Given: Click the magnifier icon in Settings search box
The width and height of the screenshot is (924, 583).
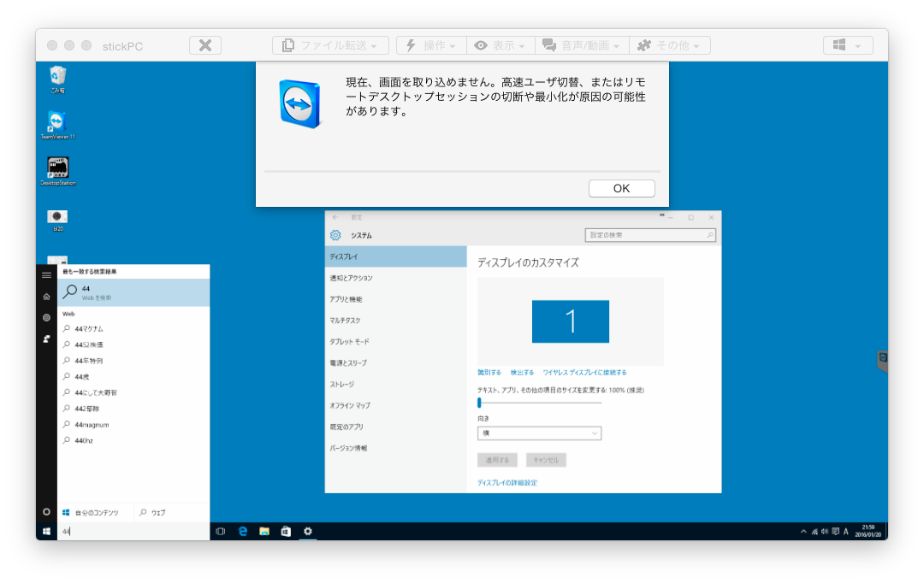Looking at the screenshot, I should 710,235.
